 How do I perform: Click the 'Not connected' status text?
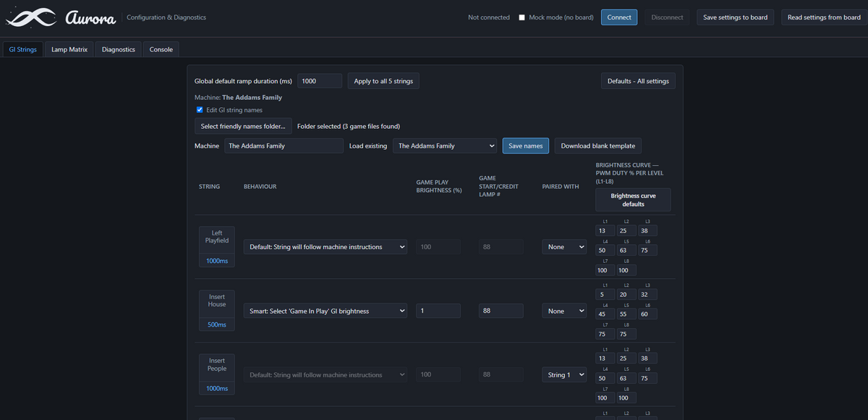pyautogui.click(x=489, y=17)
